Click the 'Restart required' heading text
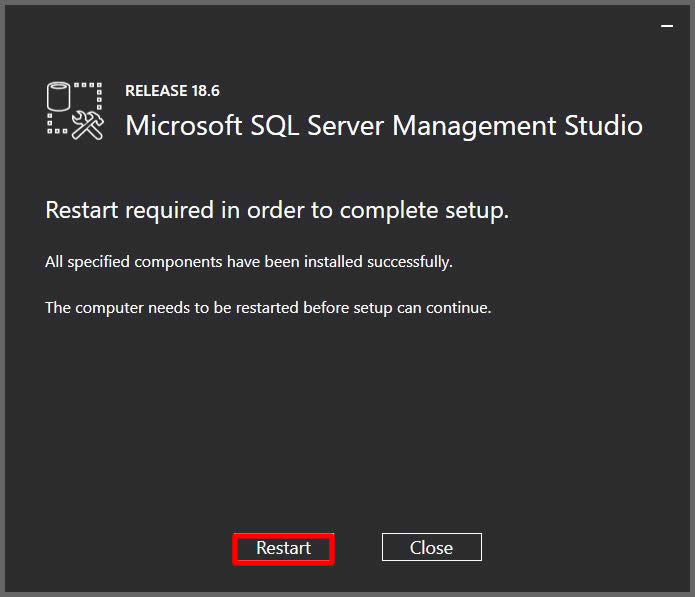695x597 pixels. pyautogui.click(x=277, y=211)
